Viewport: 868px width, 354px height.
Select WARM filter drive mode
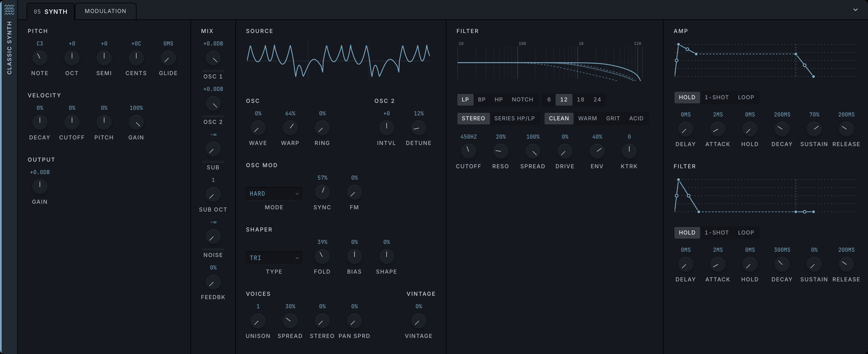click(587, 118)
